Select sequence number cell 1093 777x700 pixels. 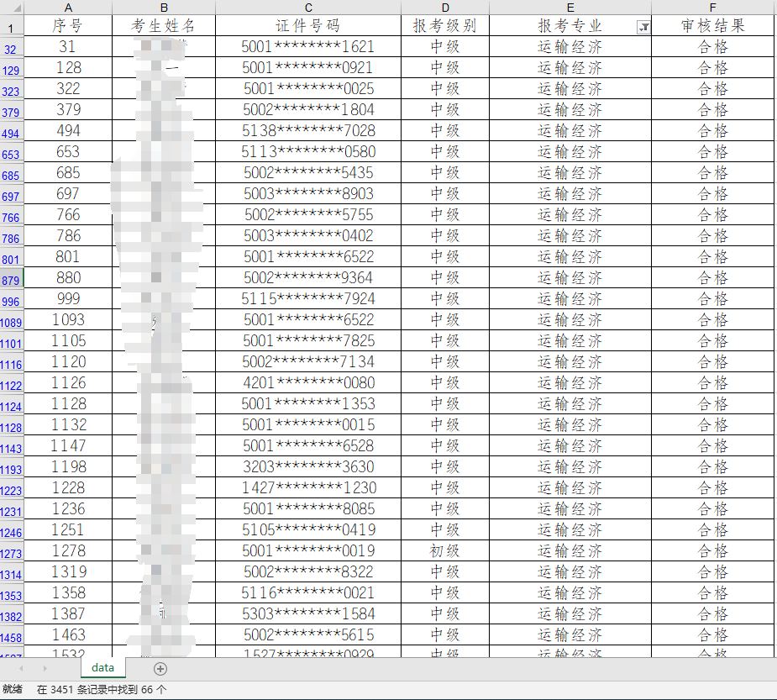68,320
